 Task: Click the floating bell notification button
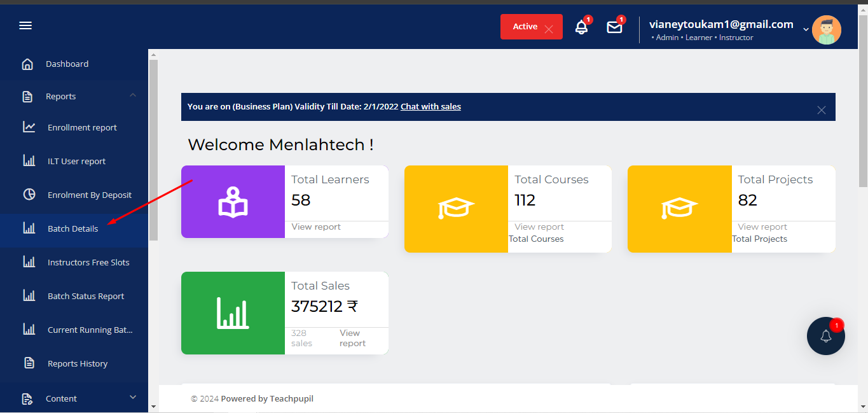coord(825,336)
